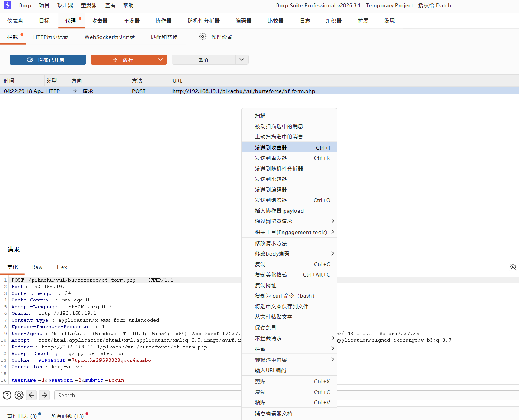
Task: Expand 转换选中内容 submenu
Action: coord(289,360)
